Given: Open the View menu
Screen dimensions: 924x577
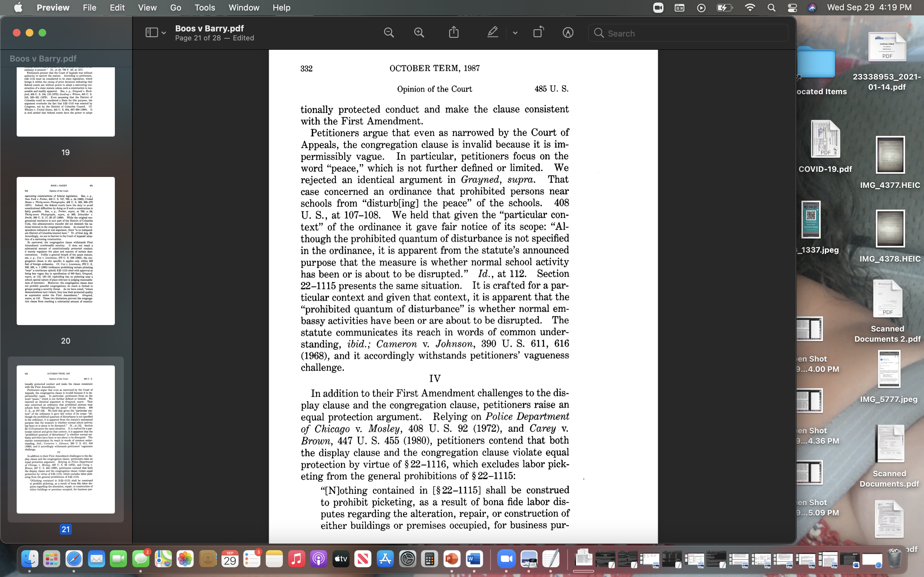Looking at the screenshot, I should (147, 7).
